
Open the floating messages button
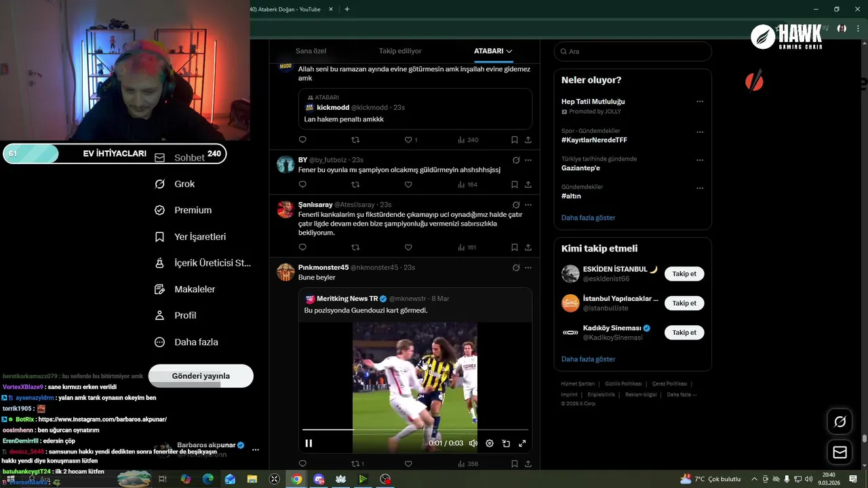click(840, 452)
